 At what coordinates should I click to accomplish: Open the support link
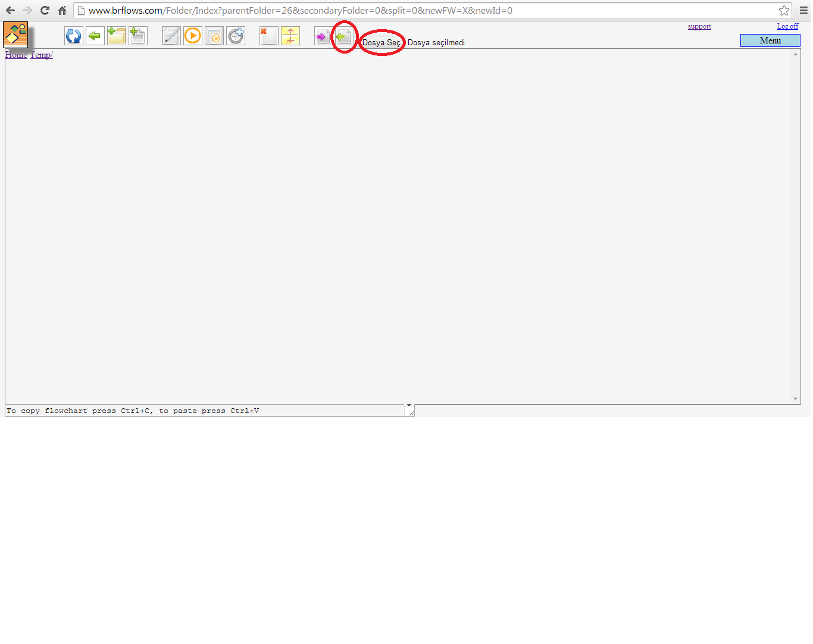(x=699, y=26)
